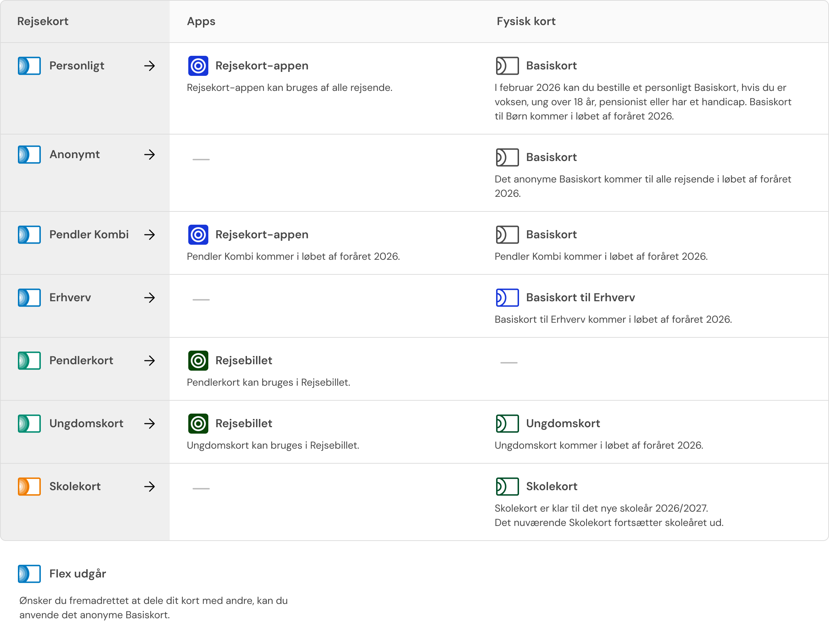The height and width of the screenshot is (644, 829).
Task: Click the blue Personligt card icon
Action: [29, 66]
